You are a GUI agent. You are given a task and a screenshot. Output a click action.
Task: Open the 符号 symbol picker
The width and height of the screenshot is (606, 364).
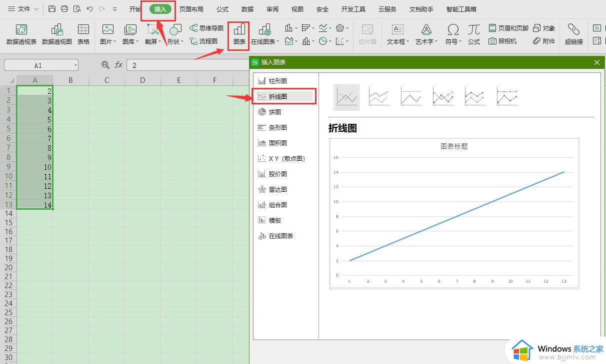click(x=453, y=34)
